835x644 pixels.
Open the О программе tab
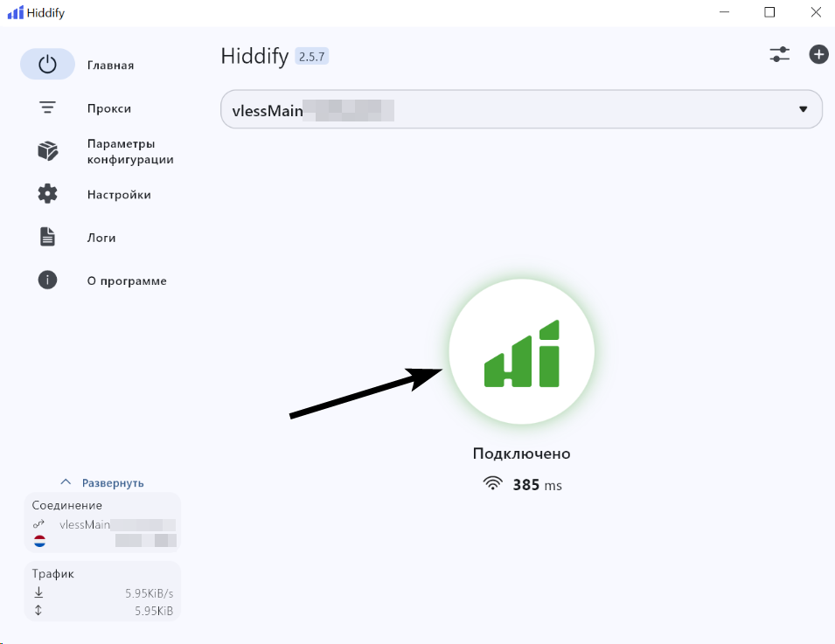pyautogui.click(x=127, y=281)
